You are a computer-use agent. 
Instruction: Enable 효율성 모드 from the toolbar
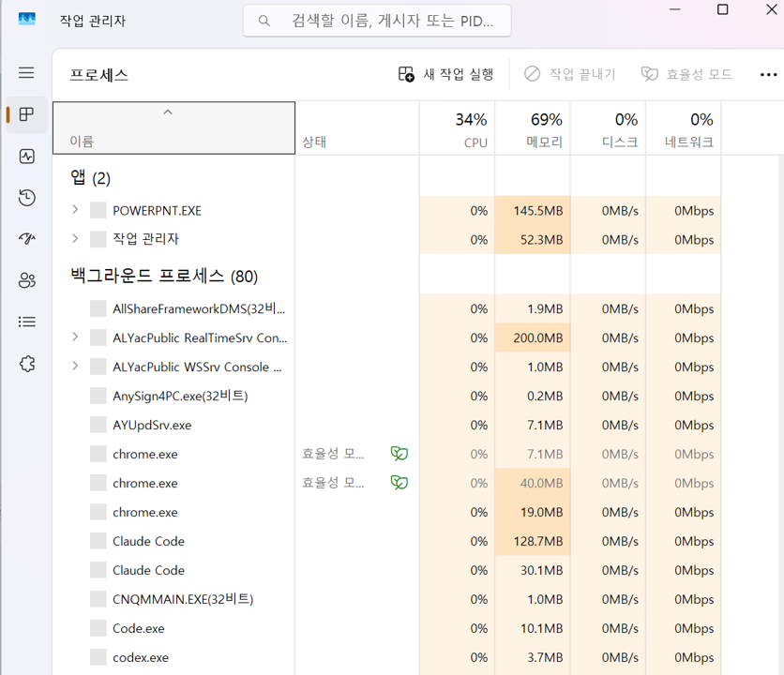tap(686, 73)
